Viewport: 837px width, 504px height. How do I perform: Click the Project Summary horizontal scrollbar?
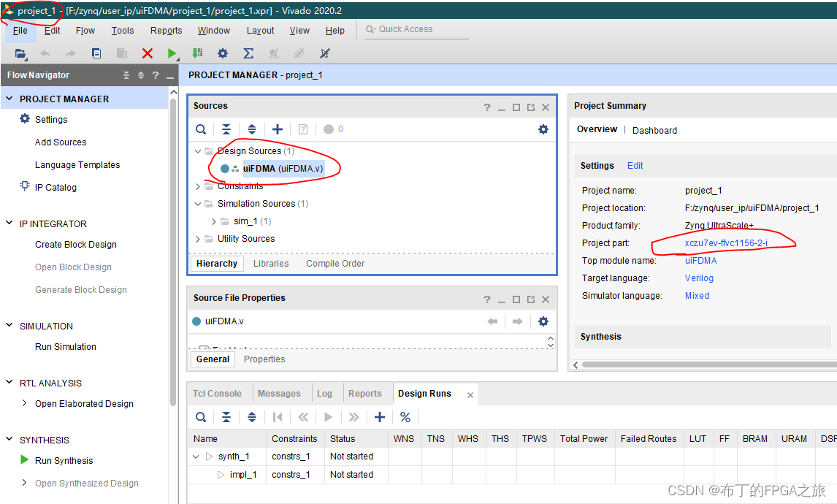click(710, 364)
